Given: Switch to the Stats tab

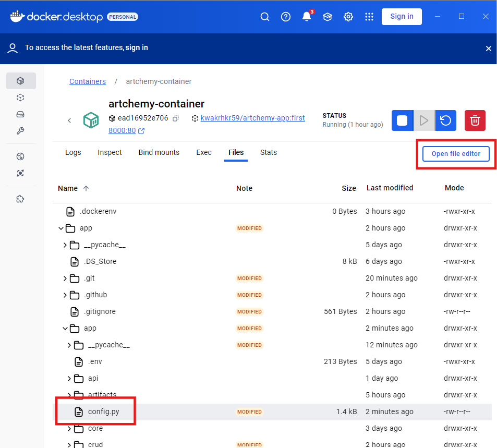Looking at the screenshot, I should [x=269, y=152].
